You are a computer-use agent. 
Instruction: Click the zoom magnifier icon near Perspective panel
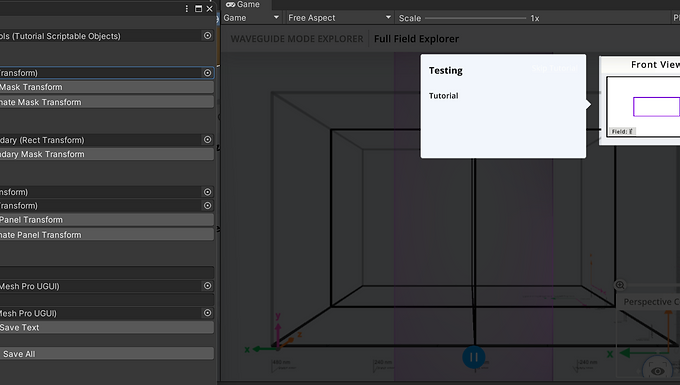[x=620, y=285]
